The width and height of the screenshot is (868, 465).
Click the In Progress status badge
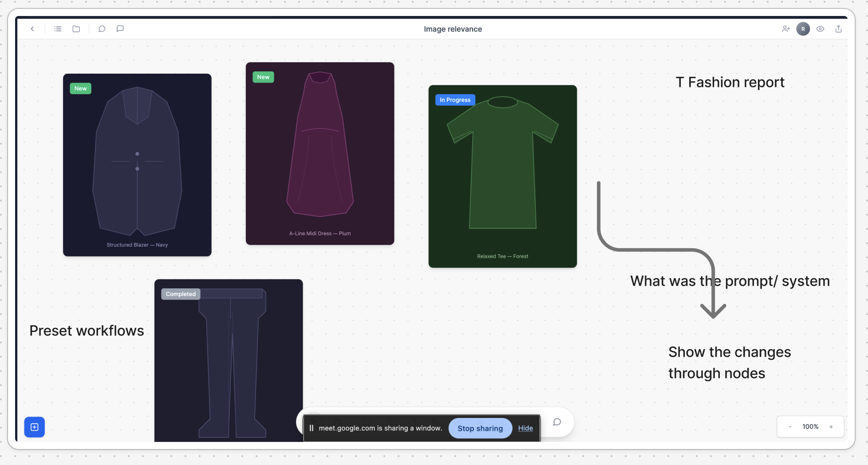455,99
